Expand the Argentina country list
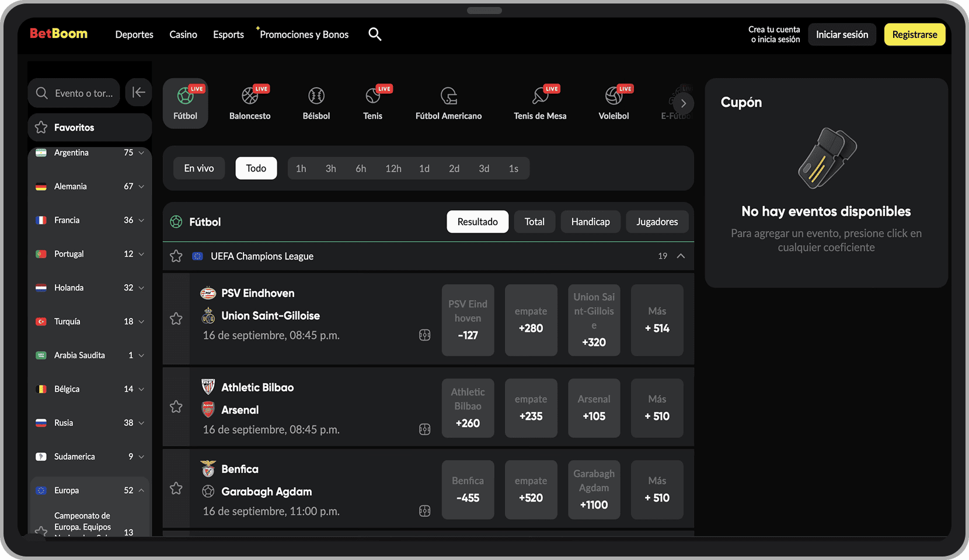Image resolution: width=969 pixels, height=560 pixels. click(141, 153)
